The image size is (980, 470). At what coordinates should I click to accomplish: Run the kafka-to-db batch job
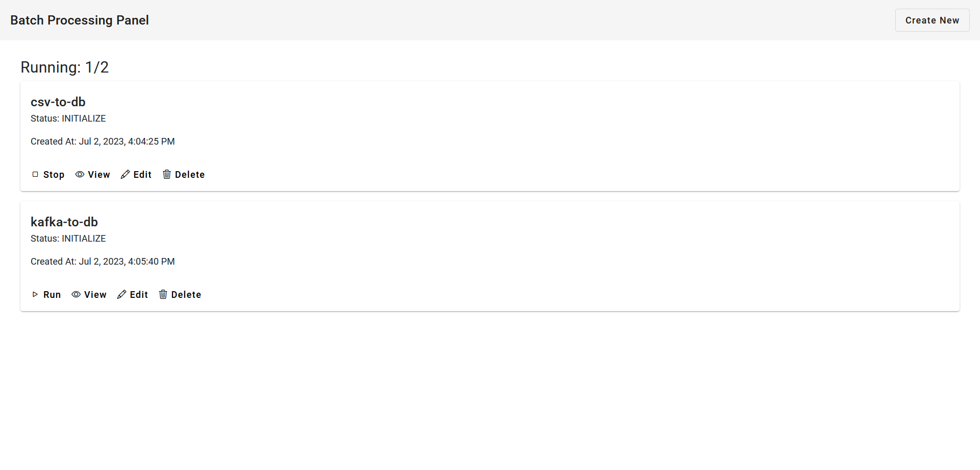[x=45, y=294]
